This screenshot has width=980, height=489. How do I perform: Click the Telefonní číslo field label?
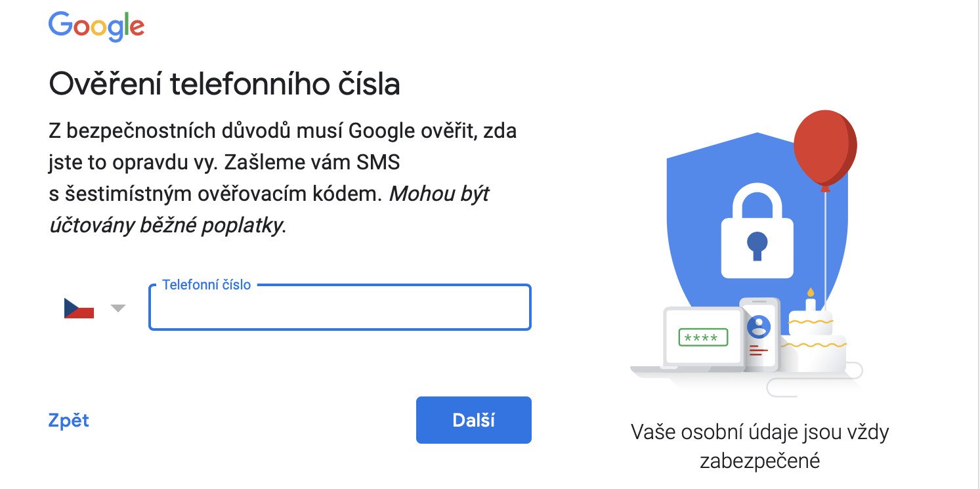coord(206,285)
